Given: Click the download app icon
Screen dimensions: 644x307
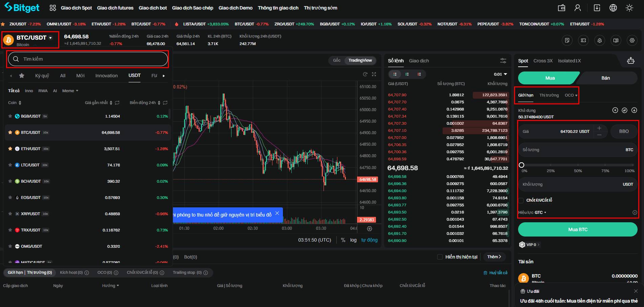Looking at the screenshot, I should coord(597,8).
